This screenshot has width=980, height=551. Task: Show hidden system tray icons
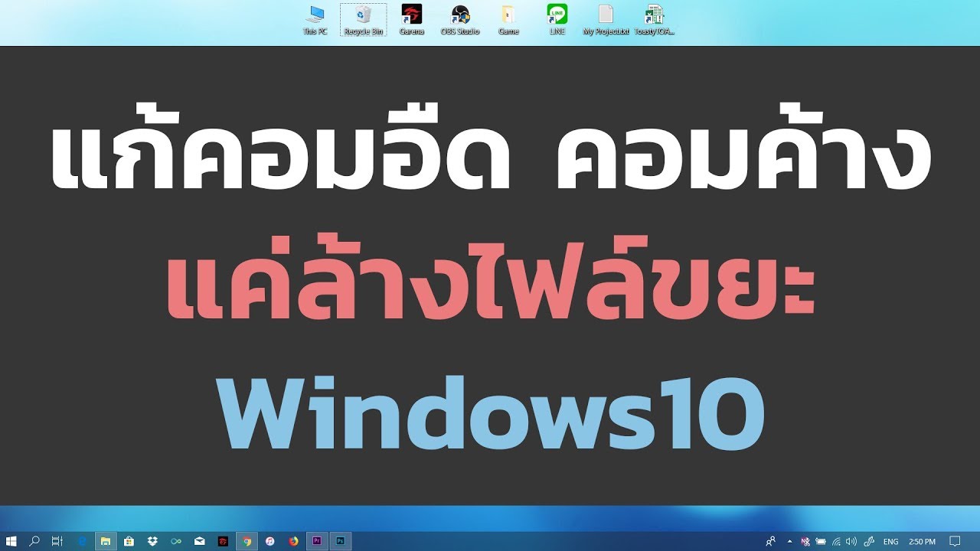click(789, 541)
